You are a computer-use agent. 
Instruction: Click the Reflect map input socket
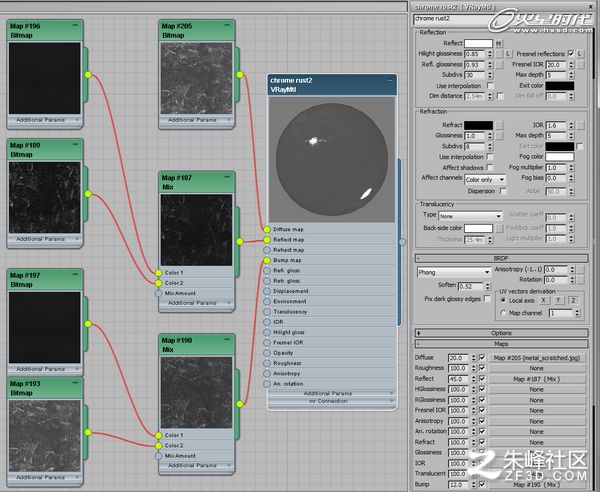(x=267, y=240)
